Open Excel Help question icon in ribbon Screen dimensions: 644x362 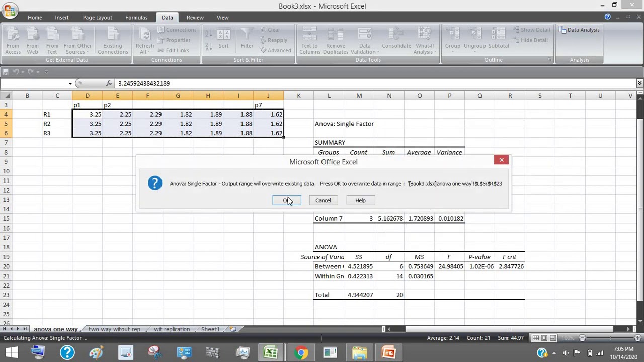coord(607,17)
